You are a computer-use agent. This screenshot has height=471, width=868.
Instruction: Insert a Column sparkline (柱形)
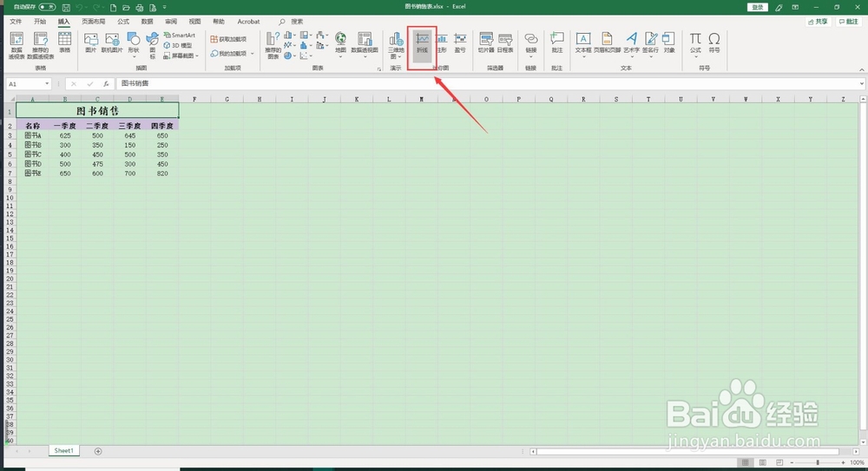coord(442,43)
